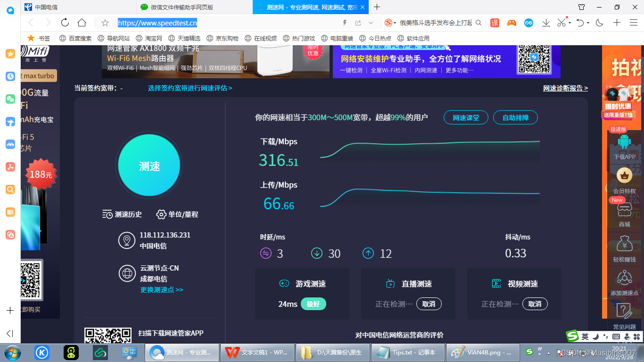This screenshot has height=362, width=644.
Task: Bookmark this page with the star icon
Action: pyautogui.click(x=105, y=23)
